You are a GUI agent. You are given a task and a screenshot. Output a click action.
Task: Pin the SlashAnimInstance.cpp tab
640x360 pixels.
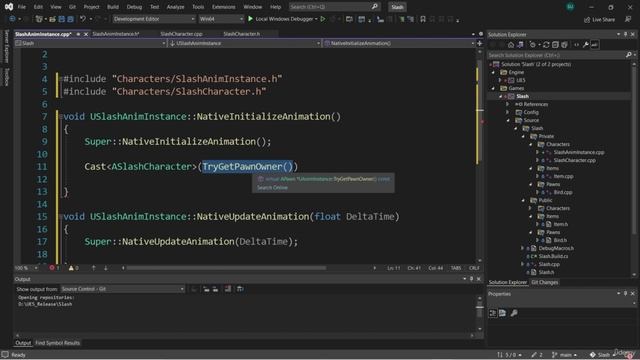78,34
